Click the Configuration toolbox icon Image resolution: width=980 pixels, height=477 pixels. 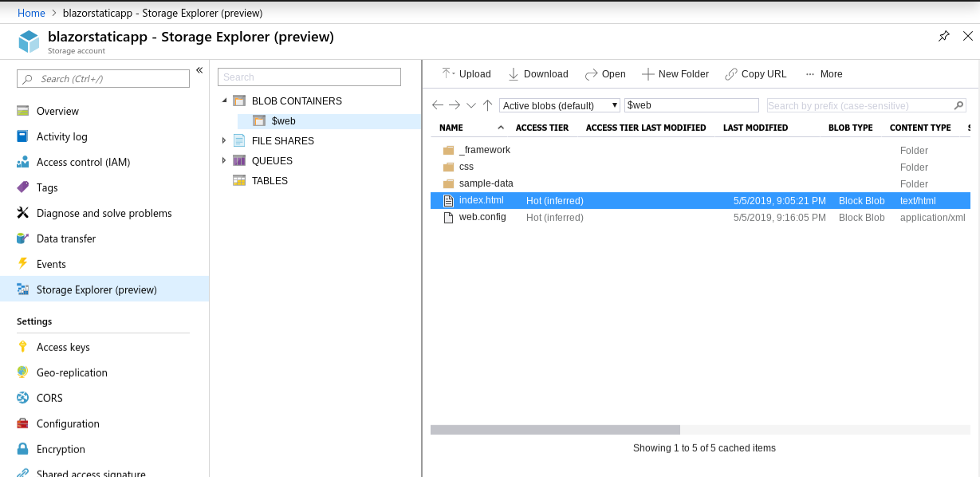pos(23,424)
